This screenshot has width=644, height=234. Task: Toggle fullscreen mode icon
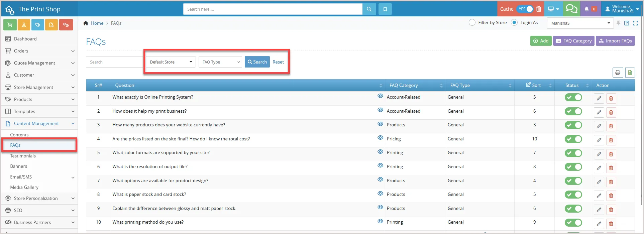(x=636, y=23)
